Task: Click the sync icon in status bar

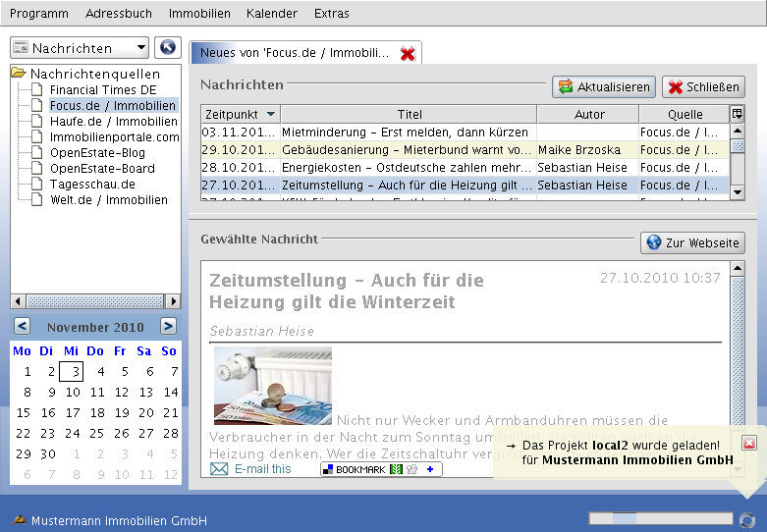Action: pos(747,519)
